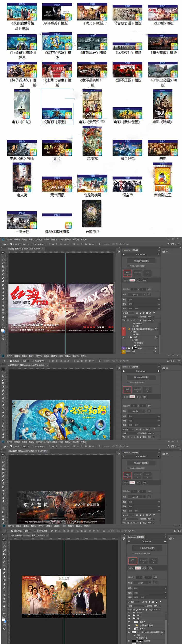
Task: Hide the 出品 layer group in 红海 window
Action: pyautogui.click(x=124, y=337)
